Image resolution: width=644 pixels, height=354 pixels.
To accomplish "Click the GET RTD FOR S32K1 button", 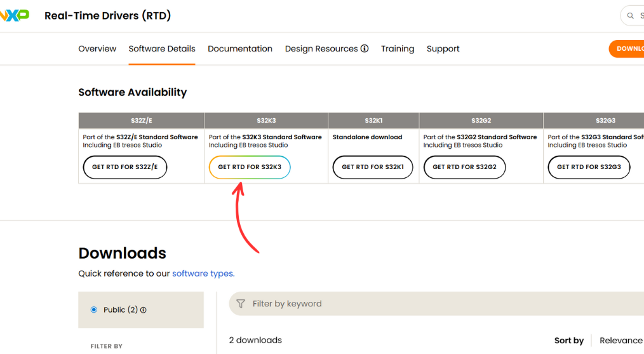I will tap(373, 167).
